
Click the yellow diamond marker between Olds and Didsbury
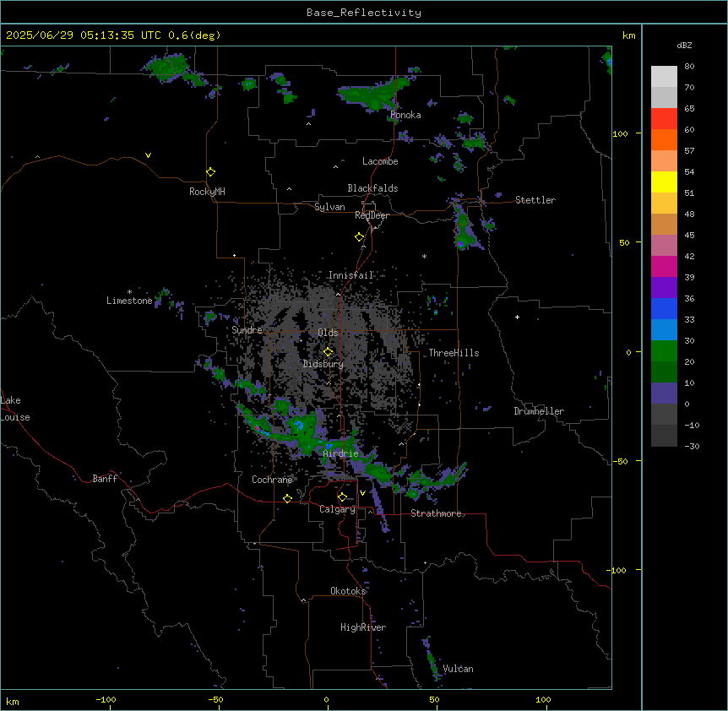329,352
